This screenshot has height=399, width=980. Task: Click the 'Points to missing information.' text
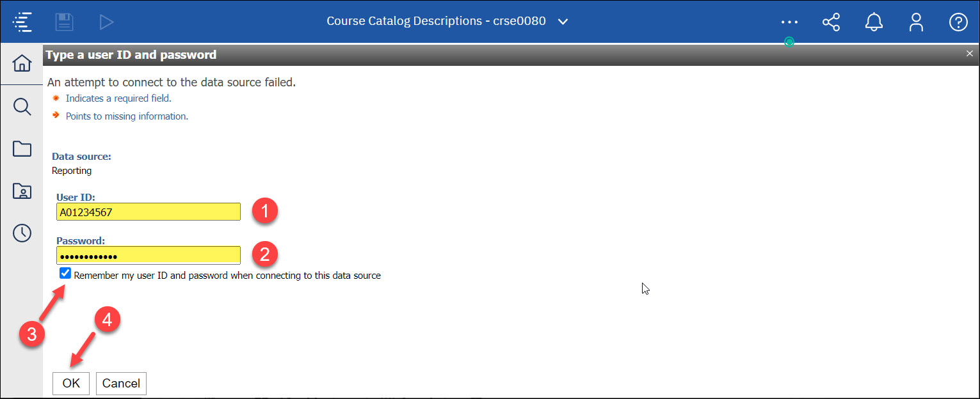pos(127,116)
